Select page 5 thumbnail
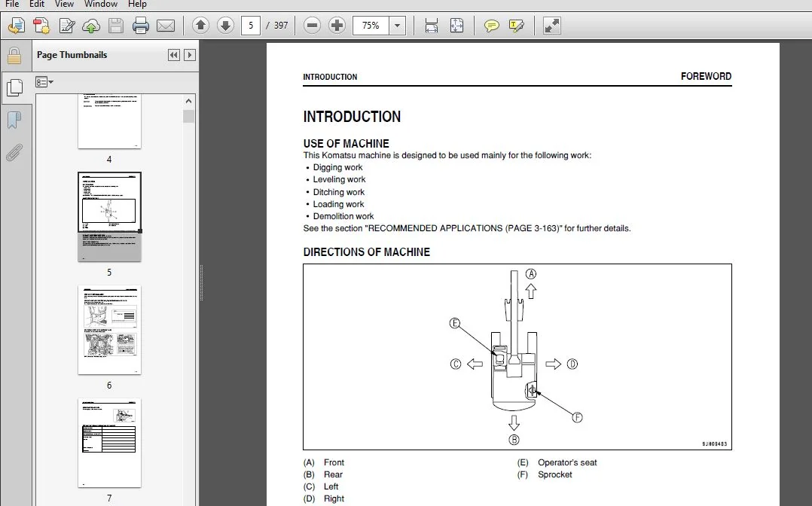This screenshot has height=506, width=812. coord(109,217)
